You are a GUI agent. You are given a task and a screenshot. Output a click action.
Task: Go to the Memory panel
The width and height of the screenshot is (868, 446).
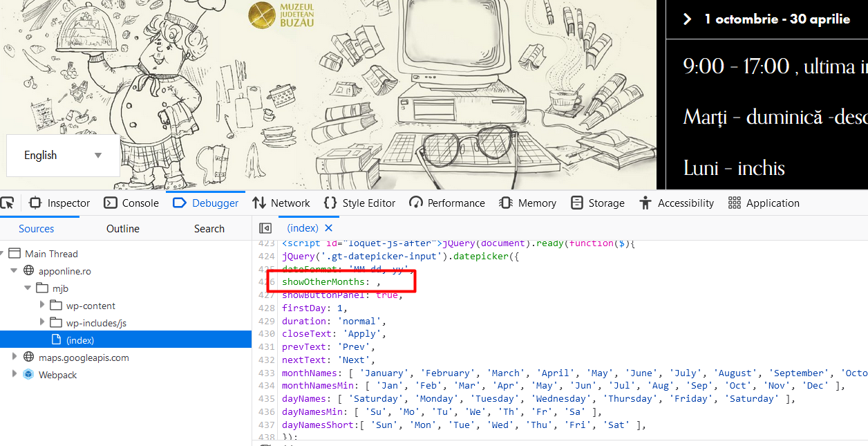coord(528,203)
